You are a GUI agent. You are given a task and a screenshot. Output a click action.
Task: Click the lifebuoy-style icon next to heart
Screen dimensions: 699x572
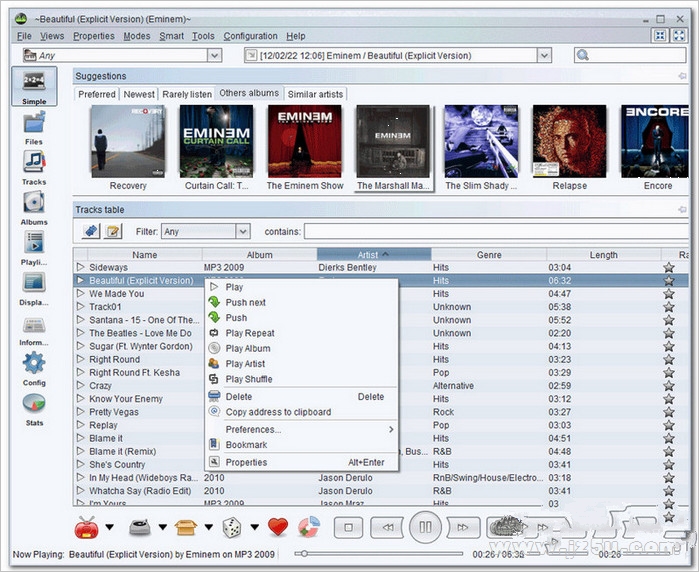308,527
